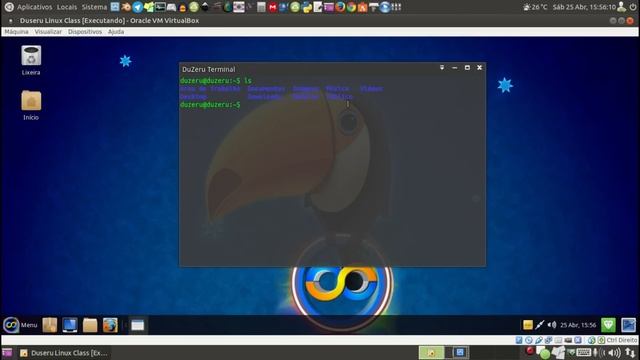Click VirtualBox display status icon
The image size is (640, 360).
[x=568, y=340]
